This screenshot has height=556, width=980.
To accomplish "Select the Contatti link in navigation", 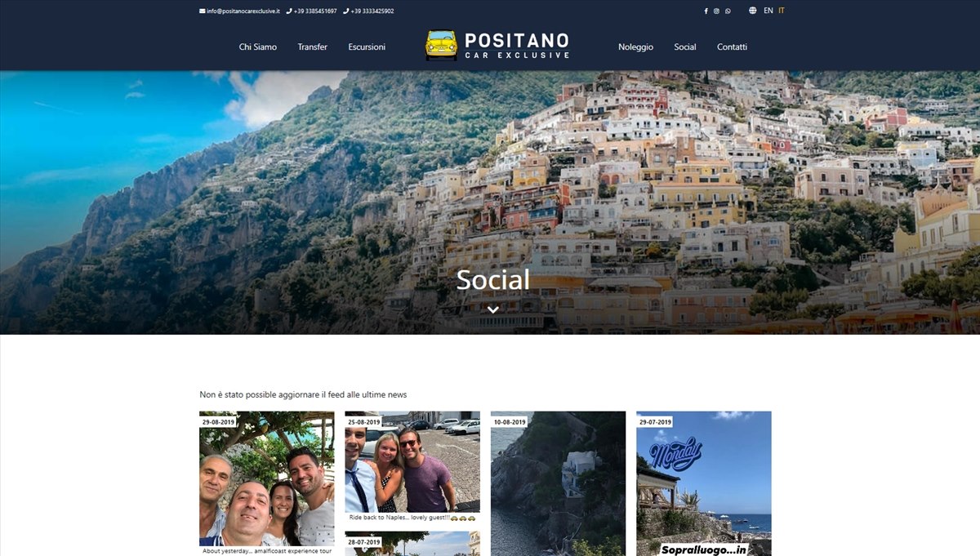I will [732, 47].
